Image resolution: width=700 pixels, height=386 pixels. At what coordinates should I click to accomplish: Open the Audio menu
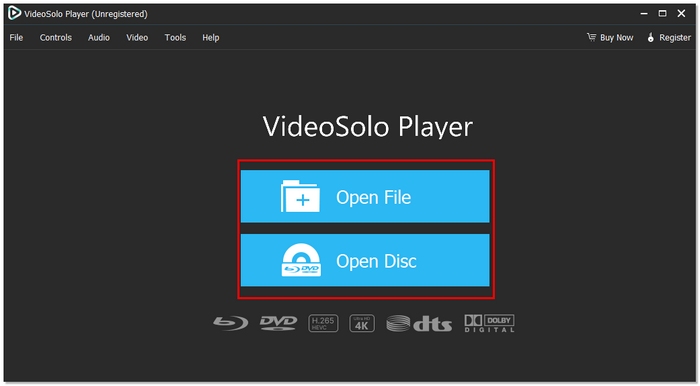[99, 37]
